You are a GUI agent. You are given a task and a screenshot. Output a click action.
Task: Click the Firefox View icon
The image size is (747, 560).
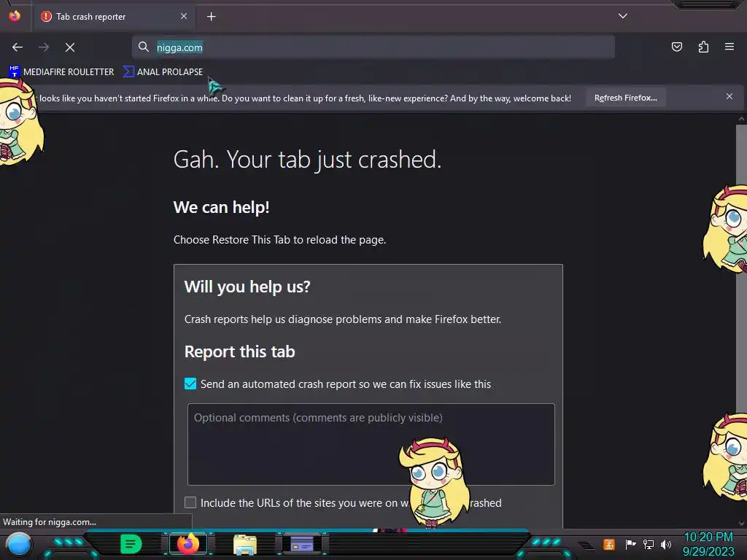click(x=15, y=16)
